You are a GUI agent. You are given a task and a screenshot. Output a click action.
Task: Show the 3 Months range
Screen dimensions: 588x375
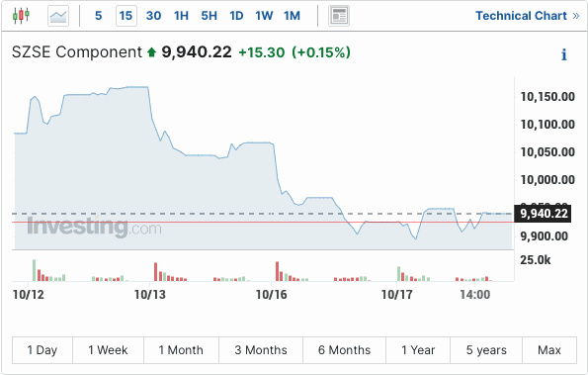click(x=261, y=350)
